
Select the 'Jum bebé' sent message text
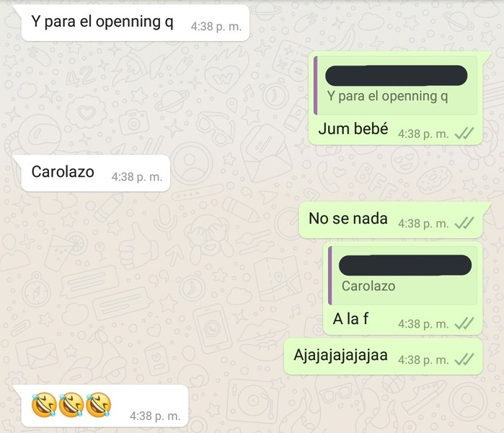point(353,128)
